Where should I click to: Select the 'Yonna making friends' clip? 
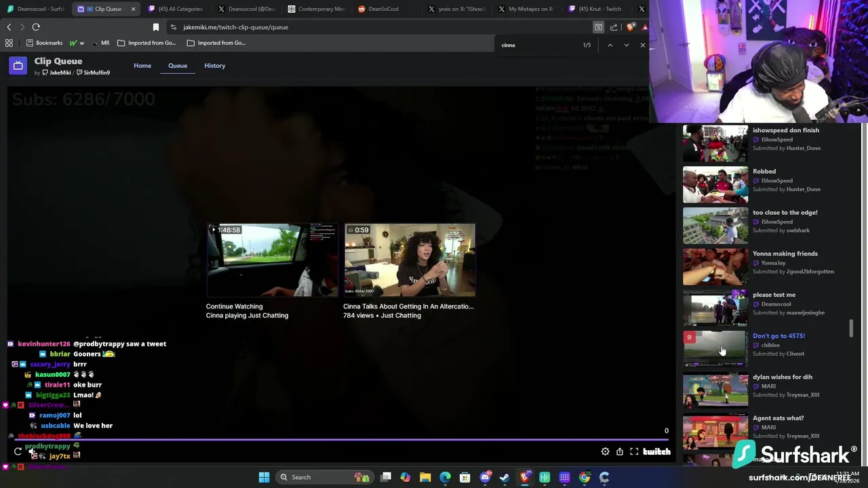[x=765, y=267]
